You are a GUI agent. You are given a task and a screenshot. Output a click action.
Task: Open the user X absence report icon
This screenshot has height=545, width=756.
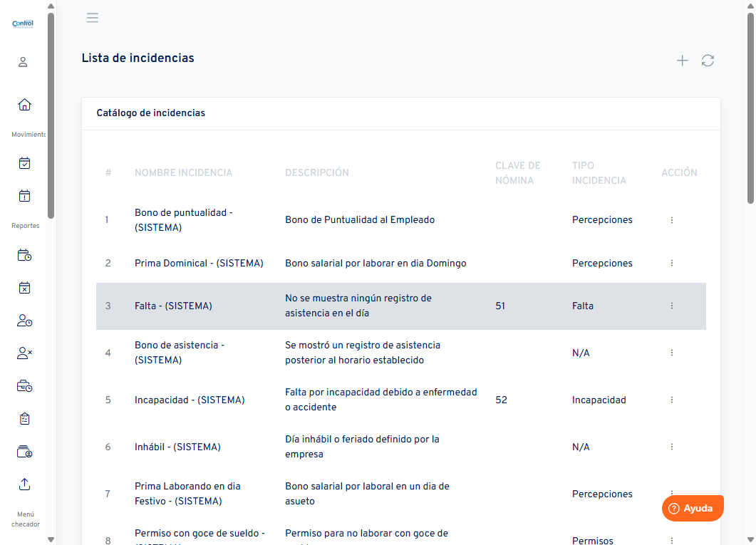point(25,353)
